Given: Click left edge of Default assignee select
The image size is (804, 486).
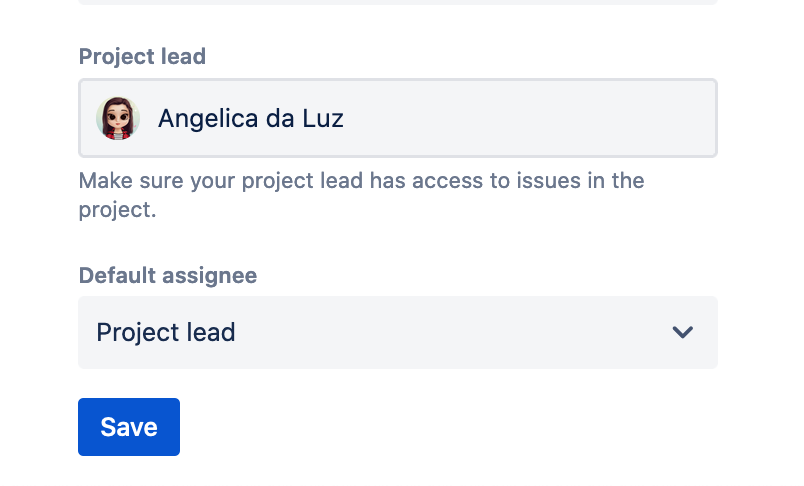Looking at the screenshot, I should pos(86,332).
